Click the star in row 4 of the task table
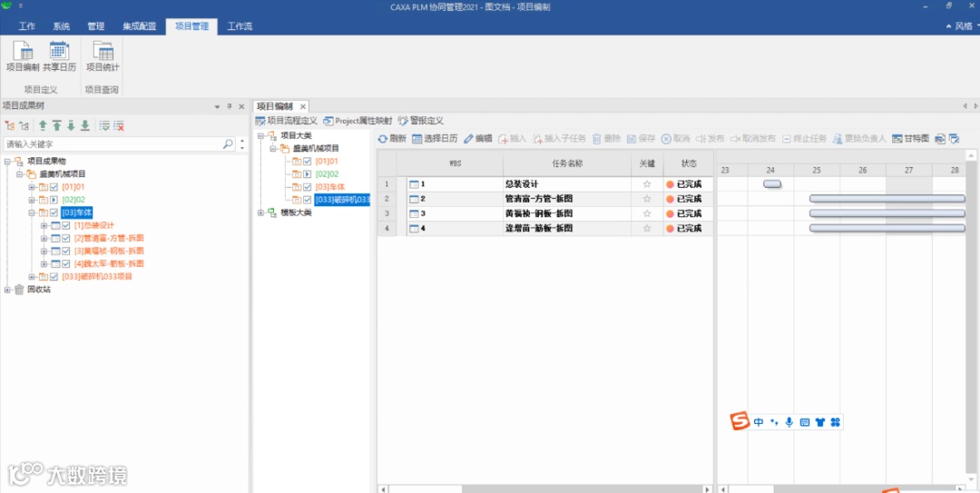The height and width of the screenshot is (493, 980). 647,229
